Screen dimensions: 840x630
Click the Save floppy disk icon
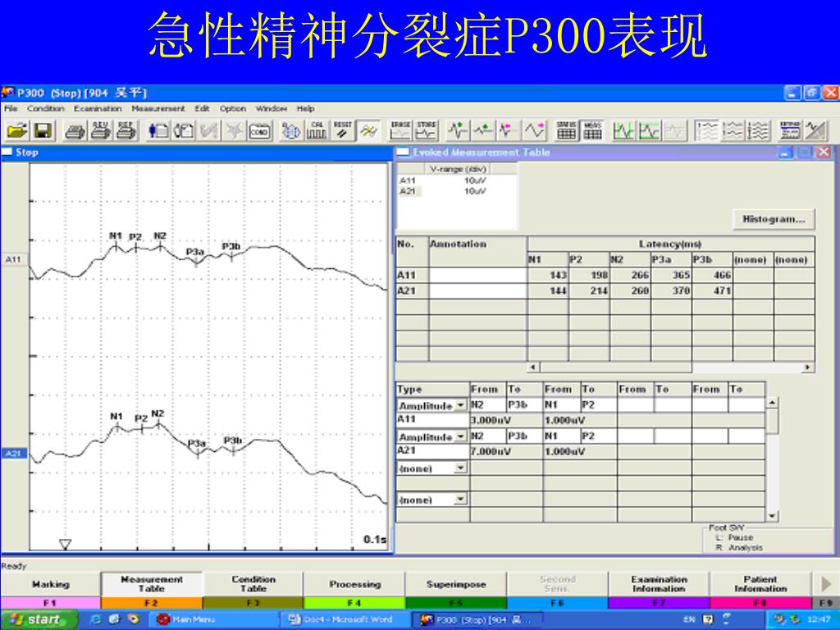tap(43, 130)
